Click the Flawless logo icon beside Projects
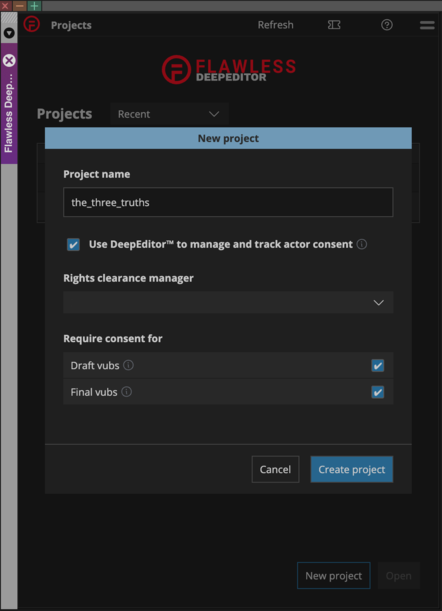 click(32, 24)
